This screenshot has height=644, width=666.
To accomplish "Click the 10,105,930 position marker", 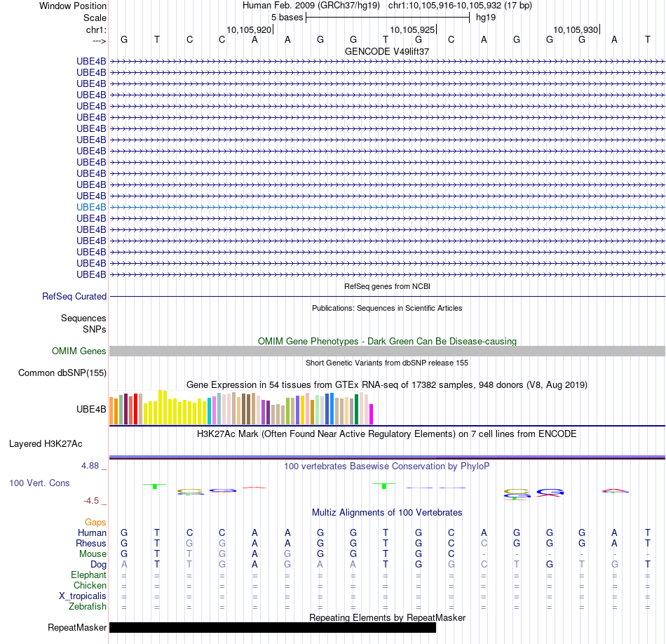I will click(x=576, y=29).
